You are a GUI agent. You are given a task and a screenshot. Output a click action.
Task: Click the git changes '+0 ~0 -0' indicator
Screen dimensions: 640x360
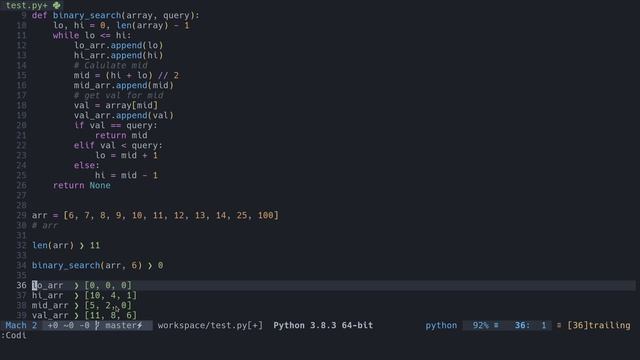tap(68, 325)
